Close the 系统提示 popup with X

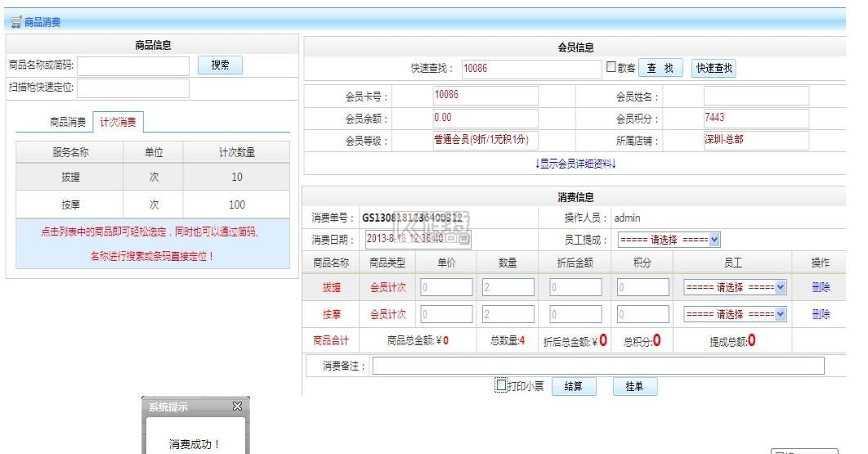pyautogui.click(x=237, y=407)
